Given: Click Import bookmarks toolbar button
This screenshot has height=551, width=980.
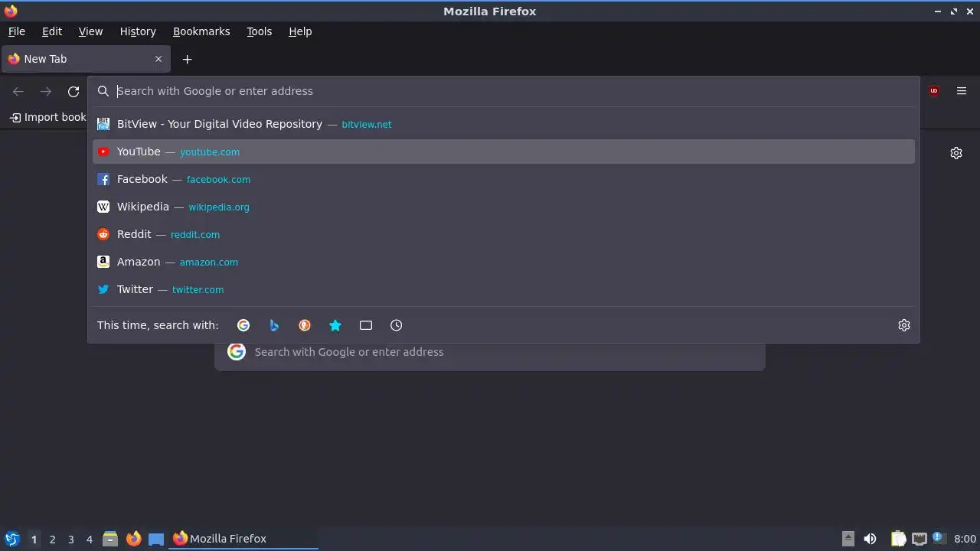Looking at the screenshot, I should pos(48,117).
